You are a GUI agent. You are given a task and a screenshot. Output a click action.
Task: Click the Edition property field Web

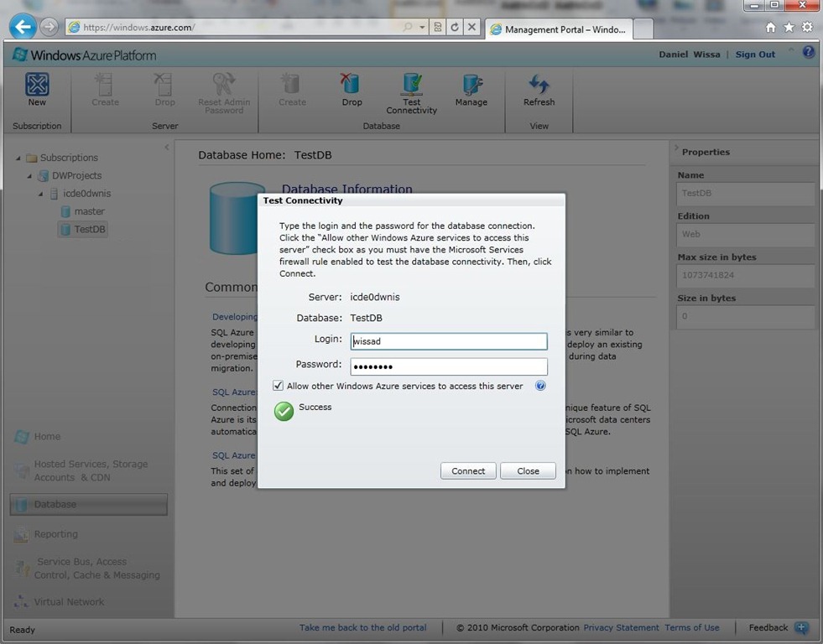click(x=745, y=235)
